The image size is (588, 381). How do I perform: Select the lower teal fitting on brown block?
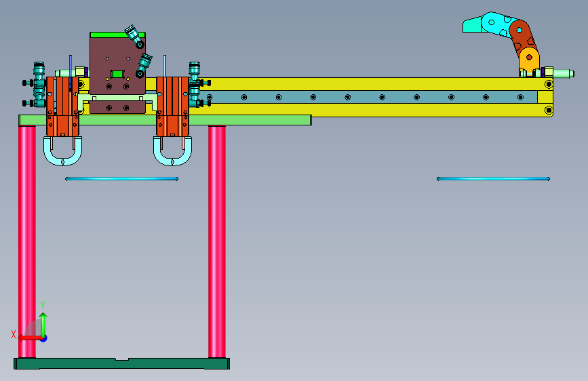click(143, 66)
